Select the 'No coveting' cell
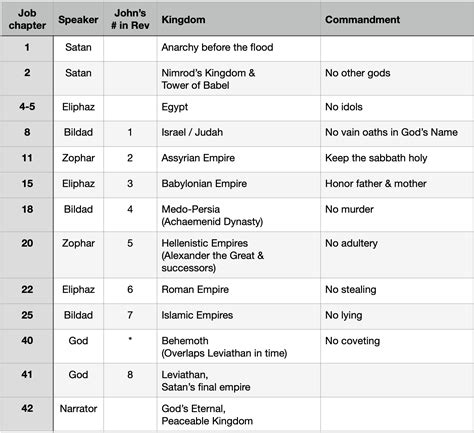This screenshot has width=474, height=433. [397, 346]
